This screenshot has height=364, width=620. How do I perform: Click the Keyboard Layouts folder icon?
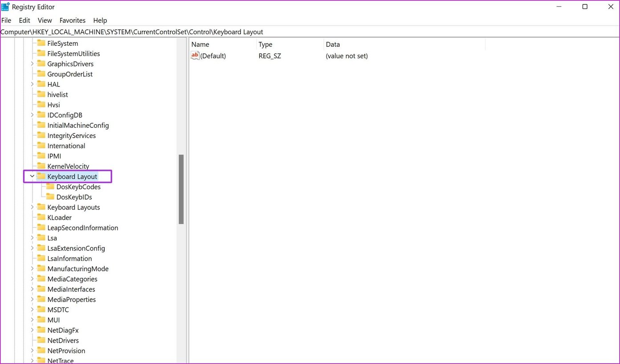pyautogui.click(x=41, y=207)
